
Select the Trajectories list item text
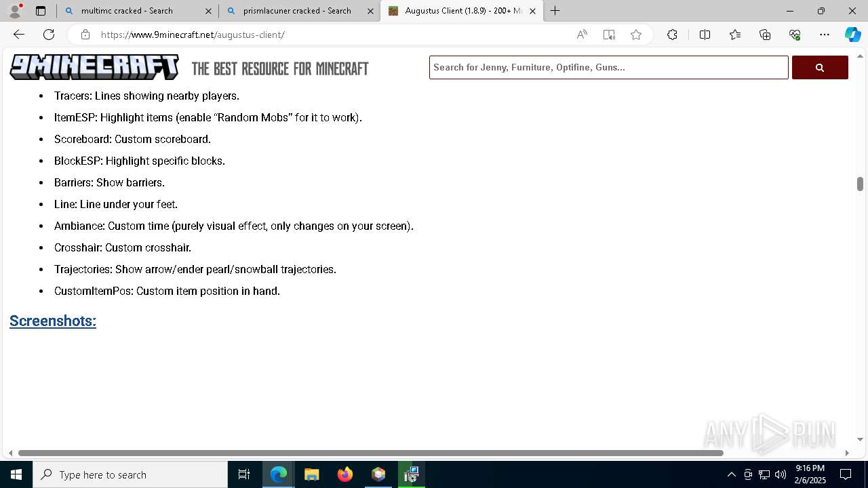tap(195, 269)
